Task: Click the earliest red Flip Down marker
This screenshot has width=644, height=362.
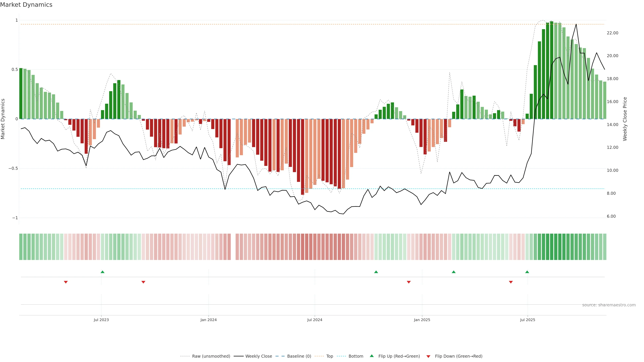Action: tap(66, 282)
